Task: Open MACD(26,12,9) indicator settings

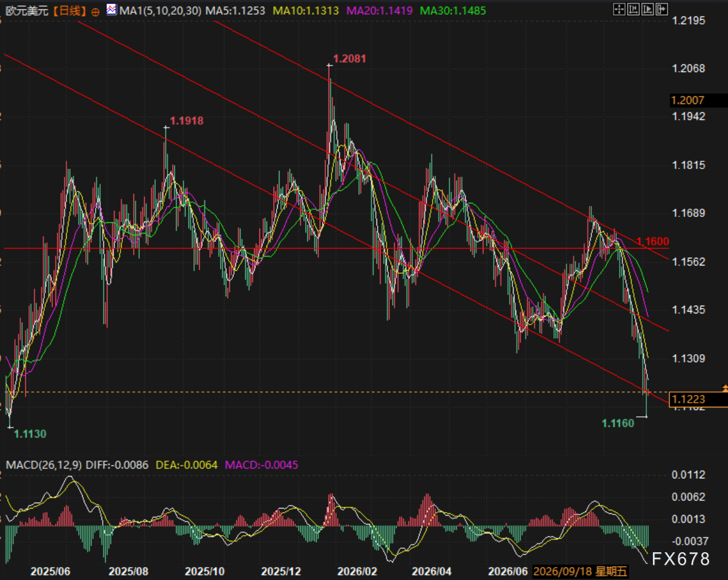Action: coord(43,465)
